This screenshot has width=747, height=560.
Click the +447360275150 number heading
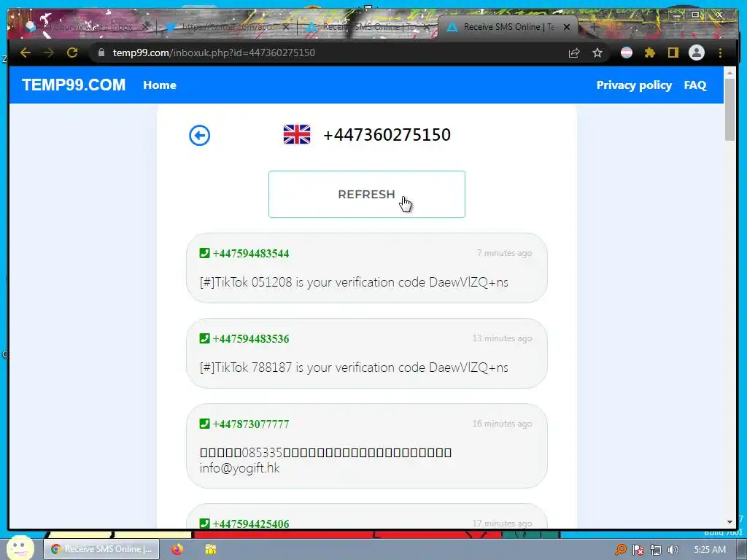(387, 135)
